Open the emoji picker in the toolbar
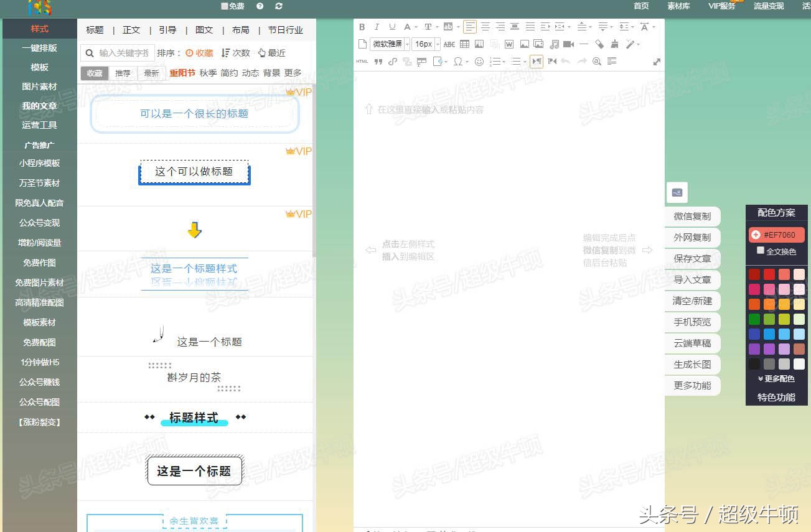Screen dimensions: 811x532 point(479,61)
